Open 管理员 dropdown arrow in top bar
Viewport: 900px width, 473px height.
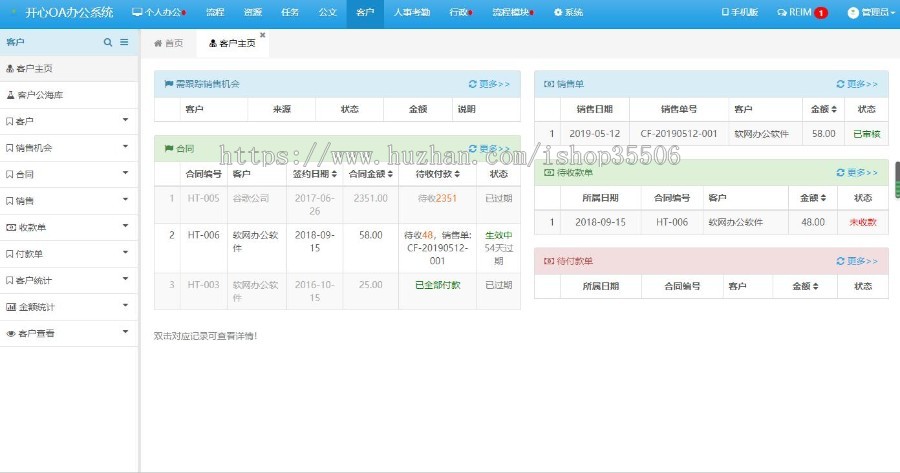893,13
